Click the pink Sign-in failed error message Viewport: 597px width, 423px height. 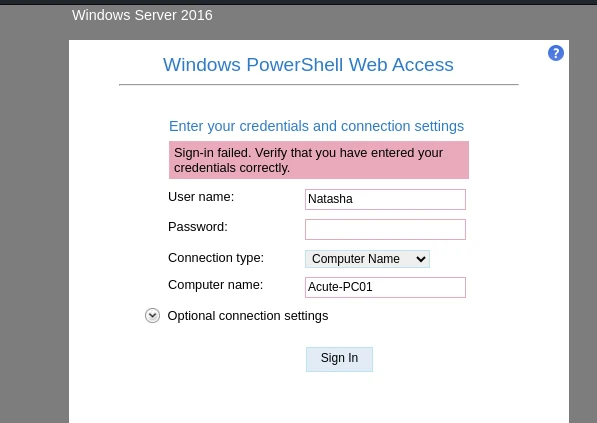point(319,160)
